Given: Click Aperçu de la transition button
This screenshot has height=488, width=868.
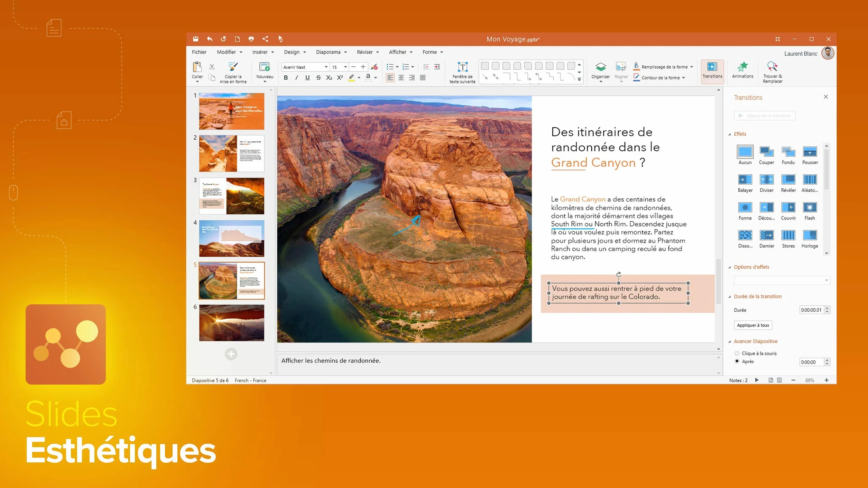Looking at the screenshot, I should (x=764, y=116).
